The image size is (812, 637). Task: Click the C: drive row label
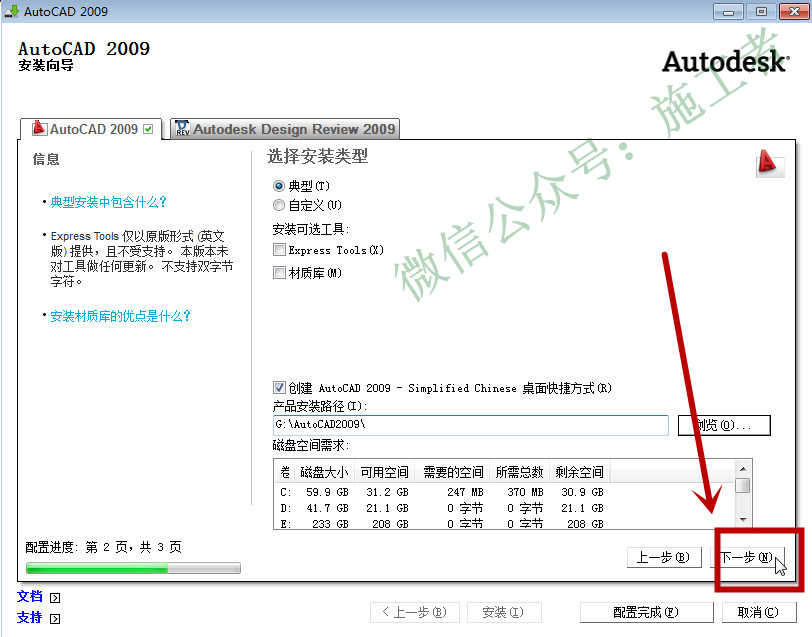[285, 492]
